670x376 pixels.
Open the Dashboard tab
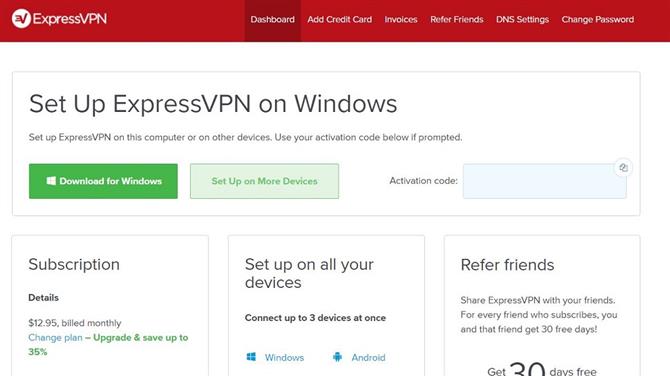point(273,20)
